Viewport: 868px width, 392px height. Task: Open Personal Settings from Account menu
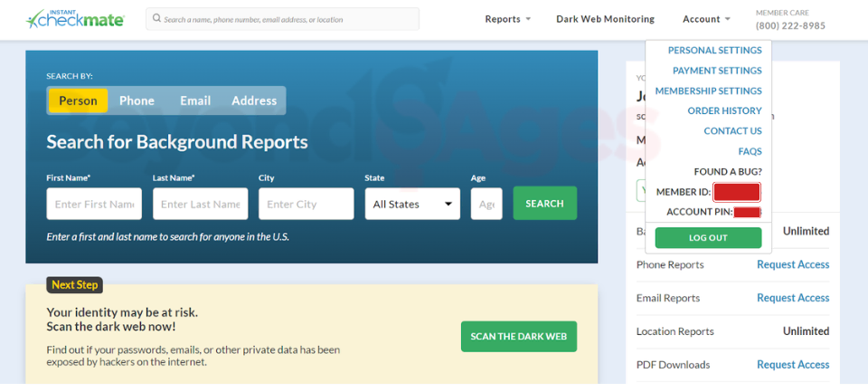coord(714,51)
